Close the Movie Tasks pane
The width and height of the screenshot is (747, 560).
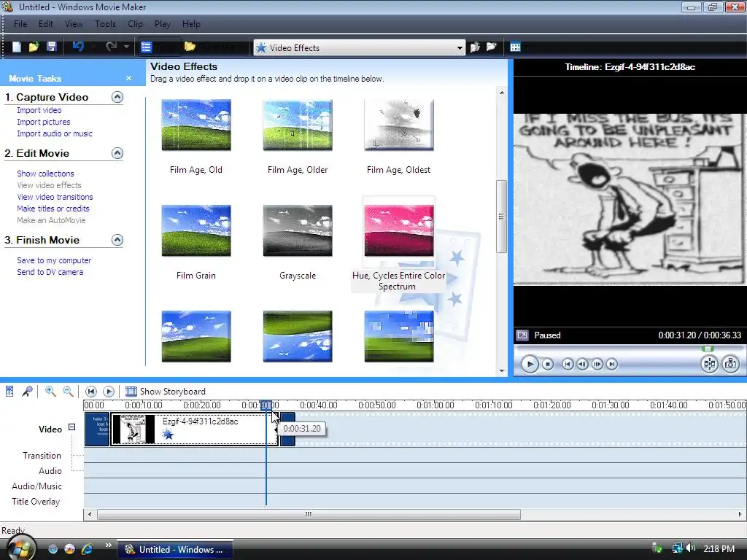pyautogui.click(x=128, y=78)
